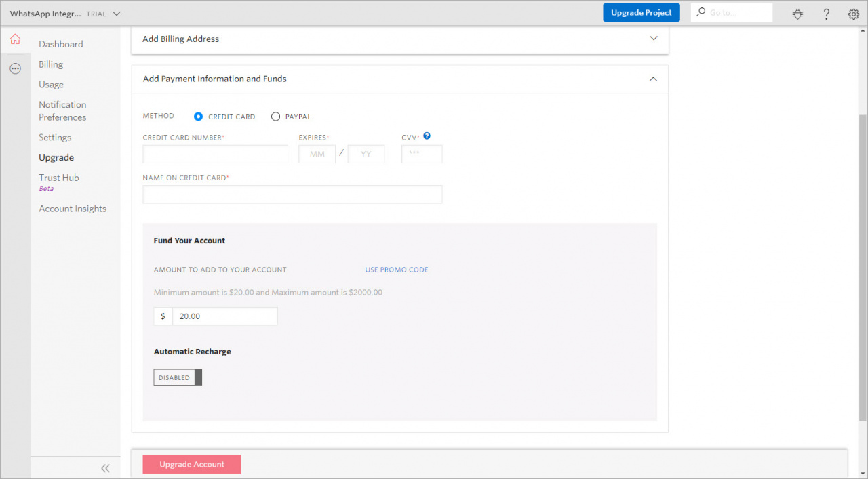Collapse Add Payment Information and Funds section
Viewport: 868px width, 479px height.
tap(653, 79)
